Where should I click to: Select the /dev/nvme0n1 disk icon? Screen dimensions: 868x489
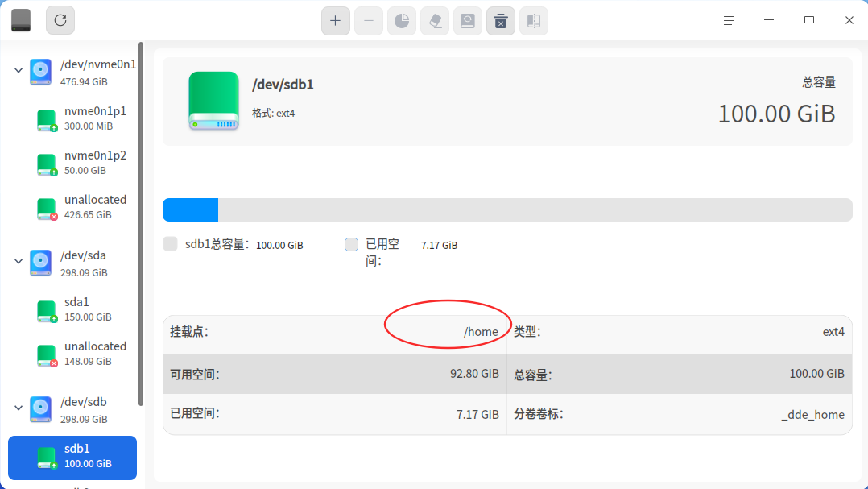click(40, 72)
